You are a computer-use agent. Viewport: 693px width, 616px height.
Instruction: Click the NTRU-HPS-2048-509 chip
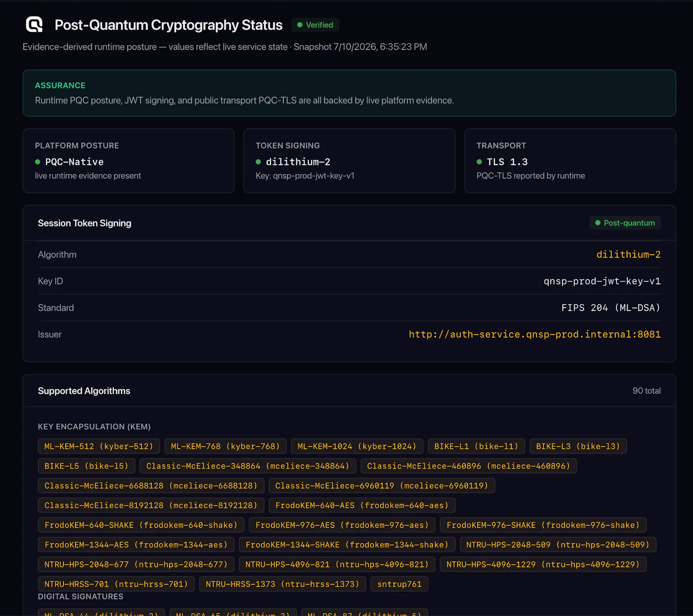click(558, 545)
